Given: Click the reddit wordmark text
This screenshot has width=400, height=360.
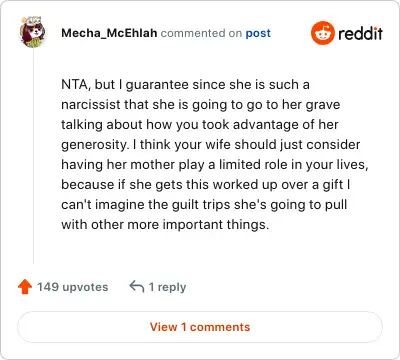Looking at the screenshot, I should pyautogui.click(x=360, y=33).
